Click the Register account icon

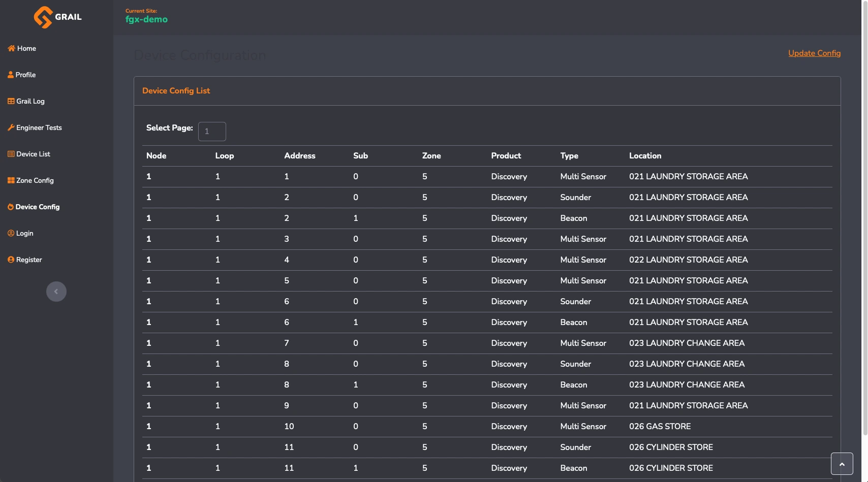[x=11, y=260]
